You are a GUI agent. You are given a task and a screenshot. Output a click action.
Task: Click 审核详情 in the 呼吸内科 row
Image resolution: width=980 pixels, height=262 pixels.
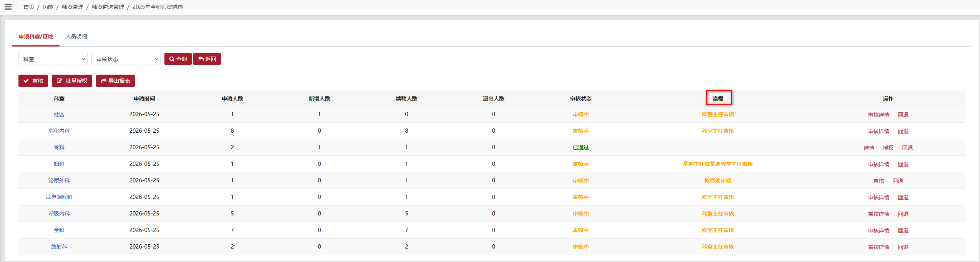point(879,214)
